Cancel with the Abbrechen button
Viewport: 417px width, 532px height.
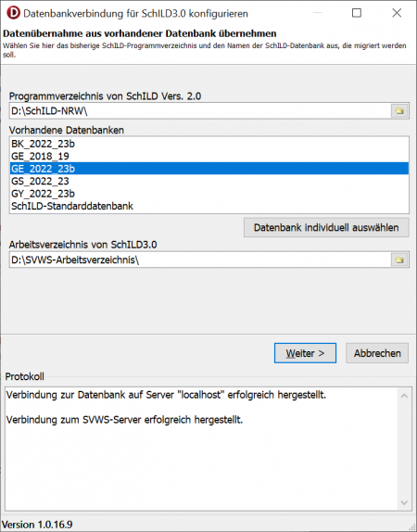coord(377,353)
